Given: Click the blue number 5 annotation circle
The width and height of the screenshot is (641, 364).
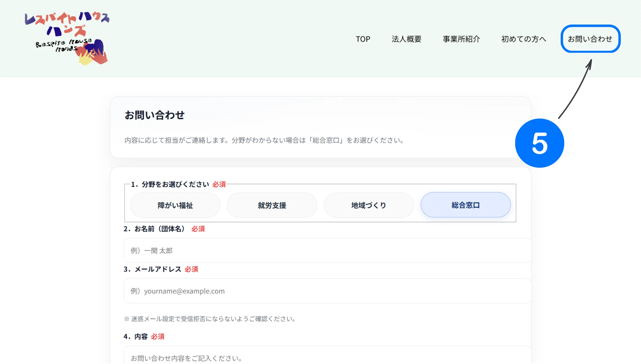Looking at the screenshot, I should click(540, 143).
